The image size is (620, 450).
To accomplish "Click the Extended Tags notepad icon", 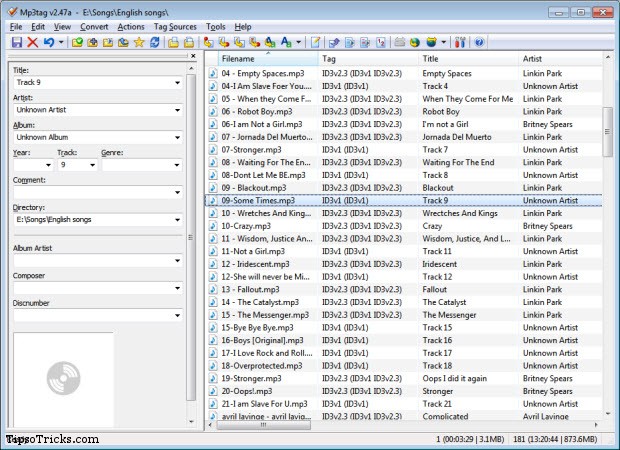I will pyautogui.click(x=315, y=42).
